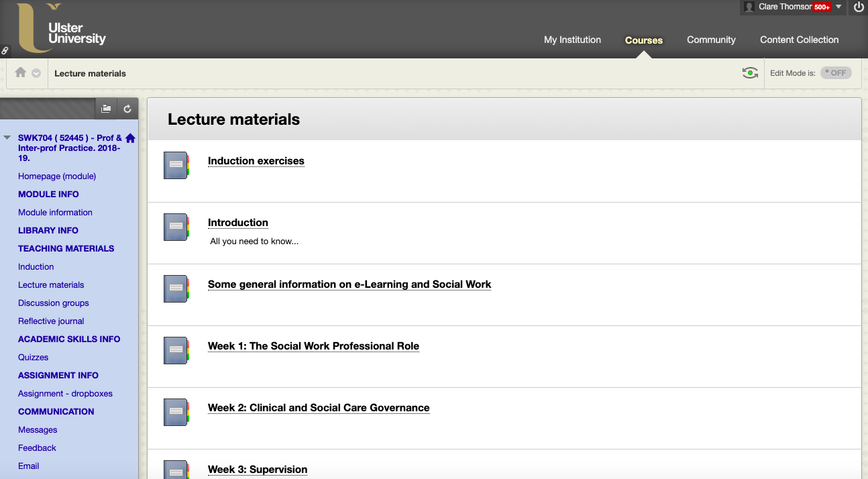Click the red 500+ notifications badge
Screen dimensions: 868x479
[x=822, y=7]
